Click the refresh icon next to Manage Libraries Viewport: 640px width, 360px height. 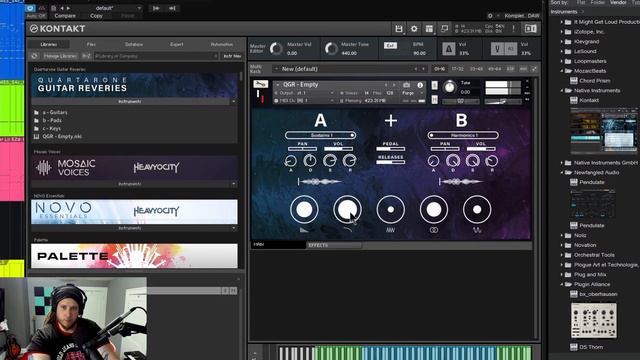click(34, 56)
